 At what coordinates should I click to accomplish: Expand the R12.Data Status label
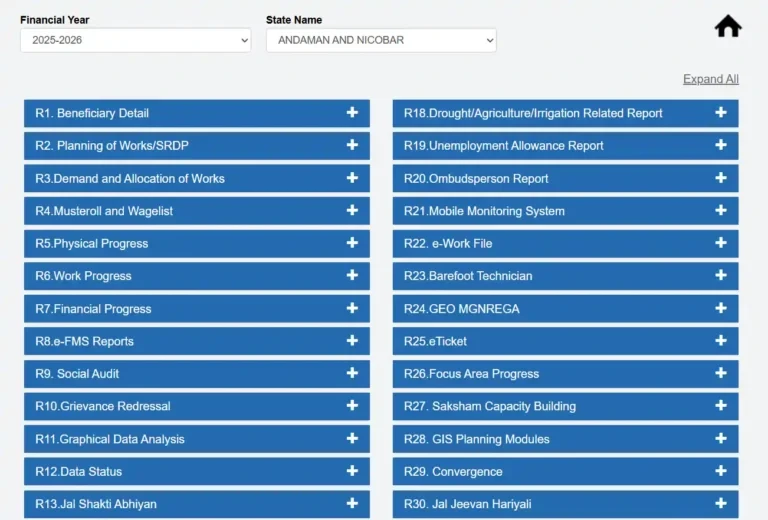(x=78, y=472)
